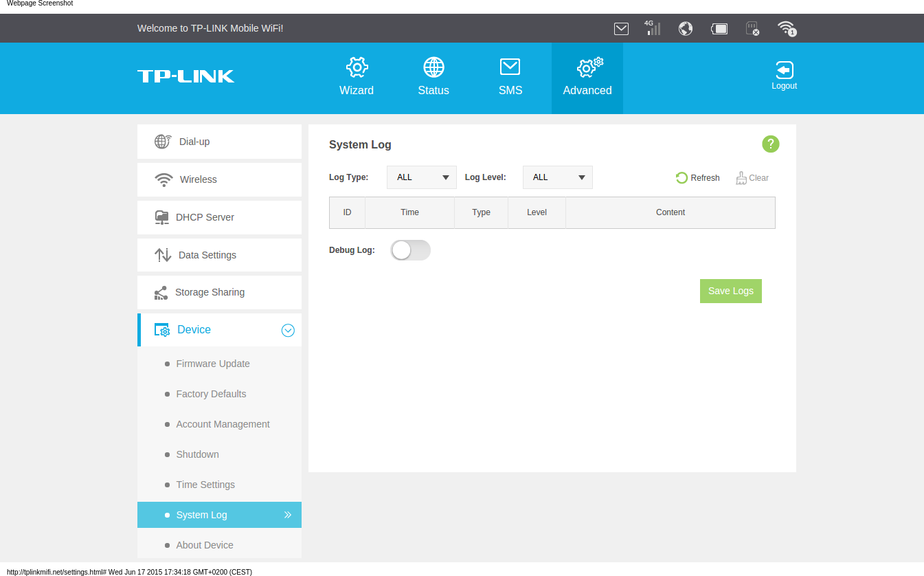
Task: Enable the Debug Log switch
Action: [410, 250]
